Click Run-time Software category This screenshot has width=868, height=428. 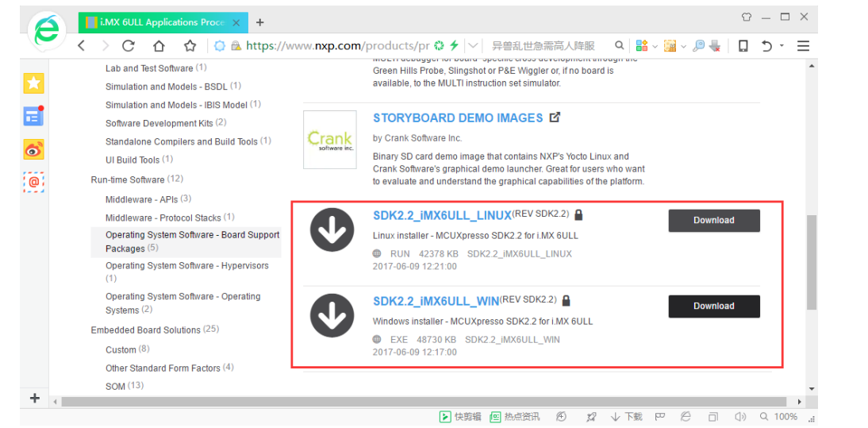136,179
